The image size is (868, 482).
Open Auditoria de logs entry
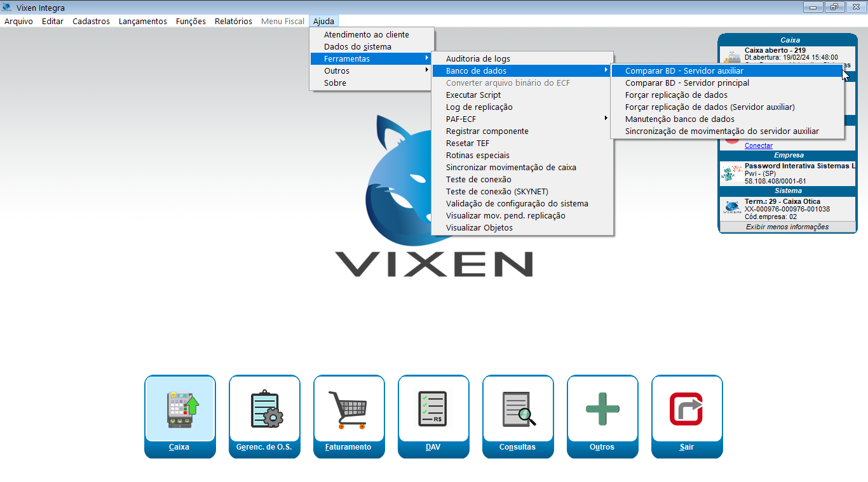tap(478, 59)
